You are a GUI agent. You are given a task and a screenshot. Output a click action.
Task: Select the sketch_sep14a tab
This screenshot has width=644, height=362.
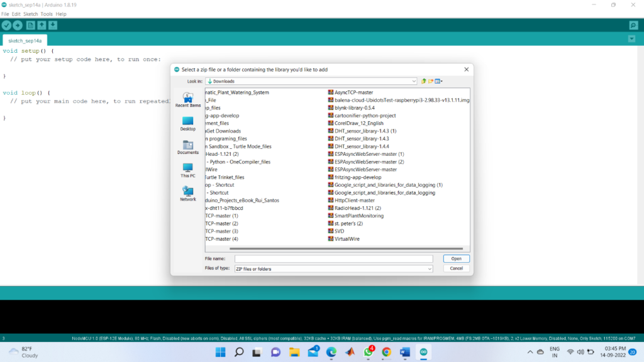tap(25, 41)
